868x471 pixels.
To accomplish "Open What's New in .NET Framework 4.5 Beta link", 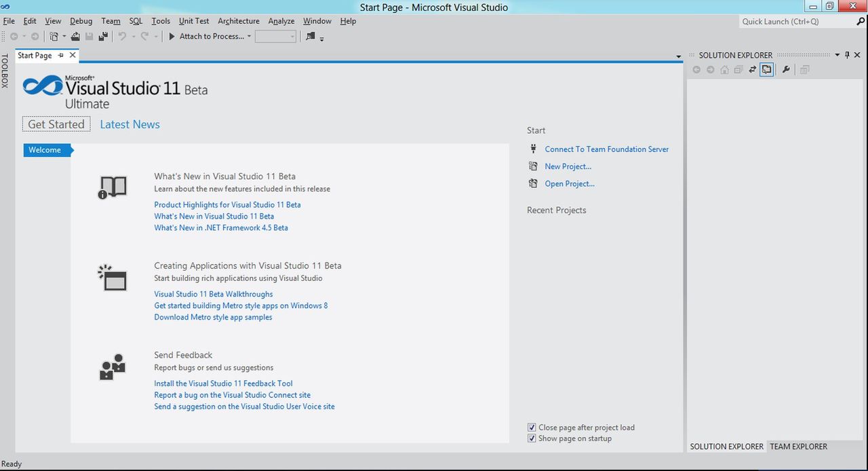I will tap(221, 228).
